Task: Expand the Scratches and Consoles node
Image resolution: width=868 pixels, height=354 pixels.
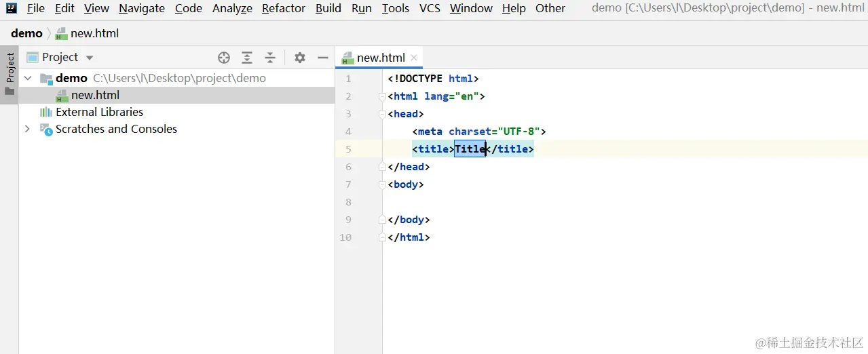Action: tap(28, 129)
